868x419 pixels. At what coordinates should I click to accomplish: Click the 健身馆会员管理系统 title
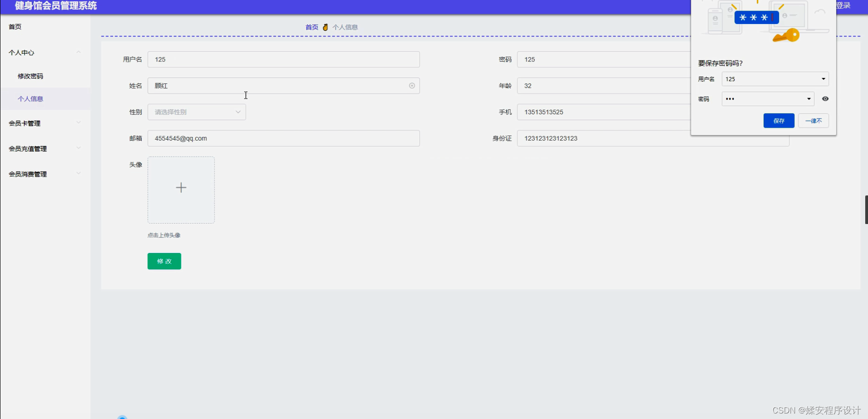point(56,6)
